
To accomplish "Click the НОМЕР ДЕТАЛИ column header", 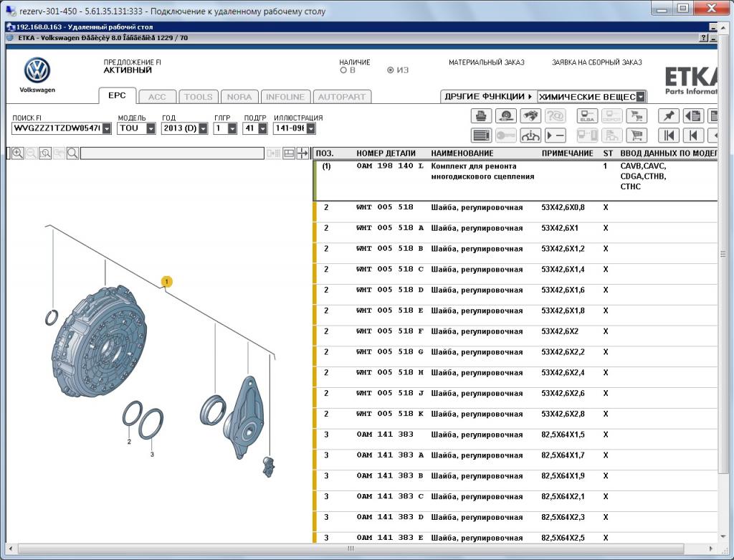I will (386, 153).
